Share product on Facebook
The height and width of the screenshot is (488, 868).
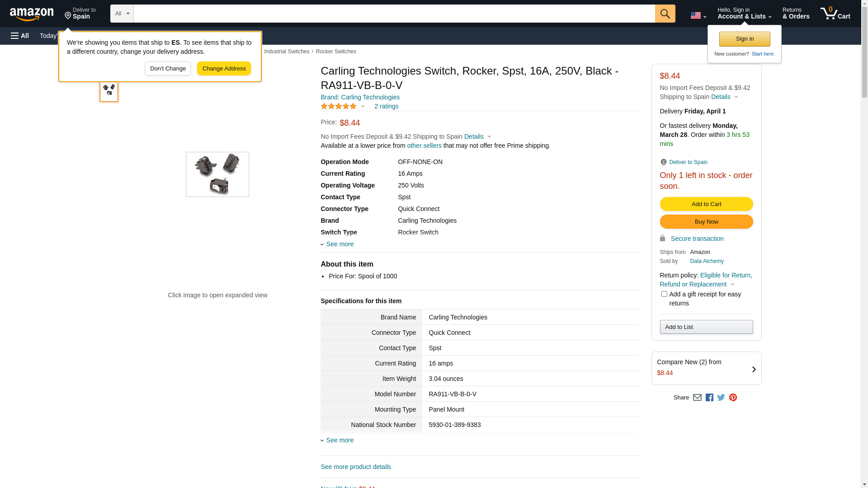click(709, 398)
